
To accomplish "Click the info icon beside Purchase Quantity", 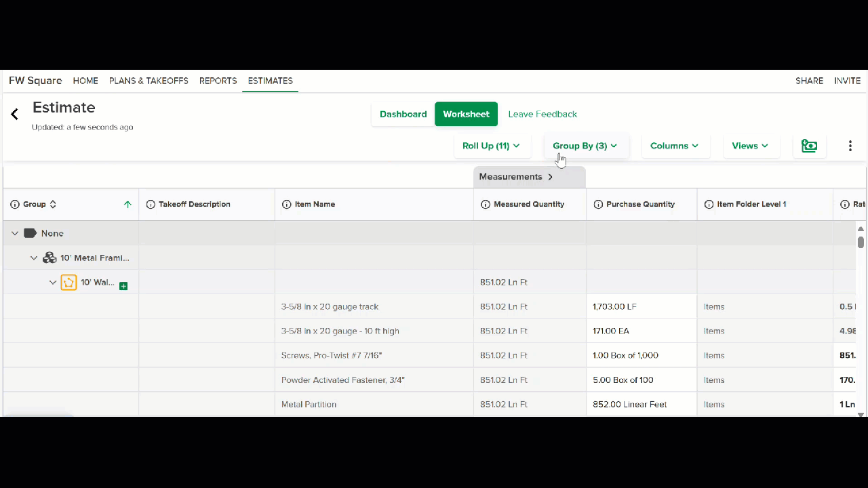I will 598,204.
